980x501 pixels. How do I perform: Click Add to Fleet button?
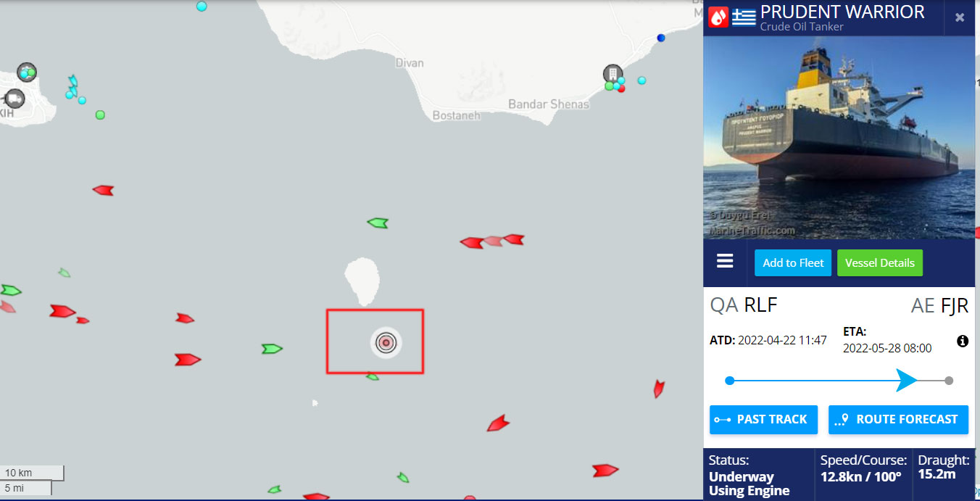[x=793, y=262]
